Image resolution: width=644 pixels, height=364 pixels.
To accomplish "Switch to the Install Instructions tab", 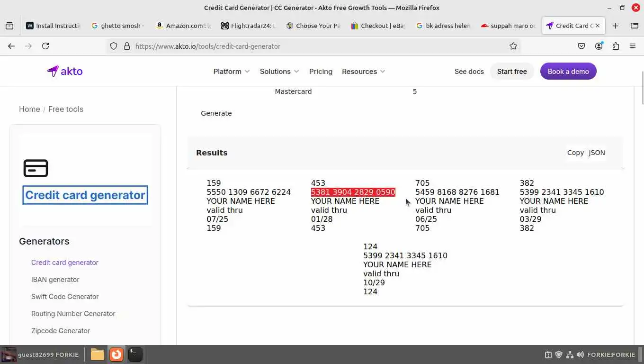I will coord(53,26).
